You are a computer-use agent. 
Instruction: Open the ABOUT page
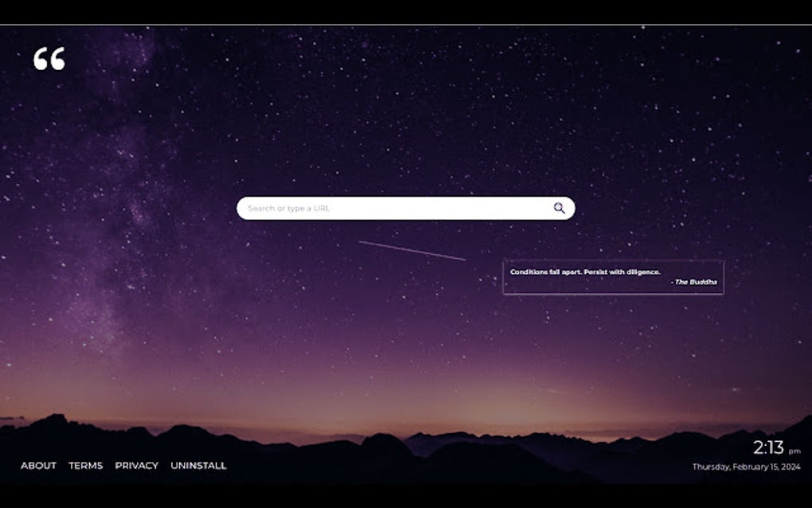[x=39, y=465]
